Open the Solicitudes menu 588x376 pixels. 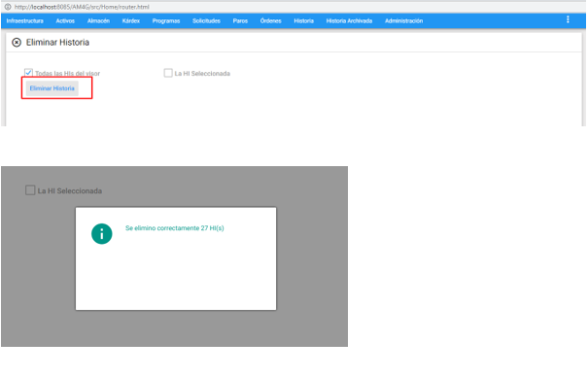[x=206, y=21]
